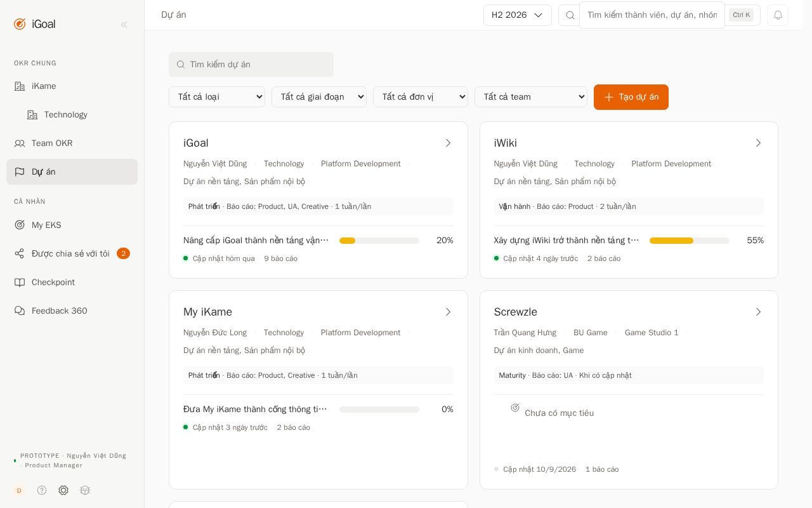The height and width of the screenshot is (508, 812).
Task: Click Cập nhật 10/9/2026 on Screwzle card
Action: point(540,469)
